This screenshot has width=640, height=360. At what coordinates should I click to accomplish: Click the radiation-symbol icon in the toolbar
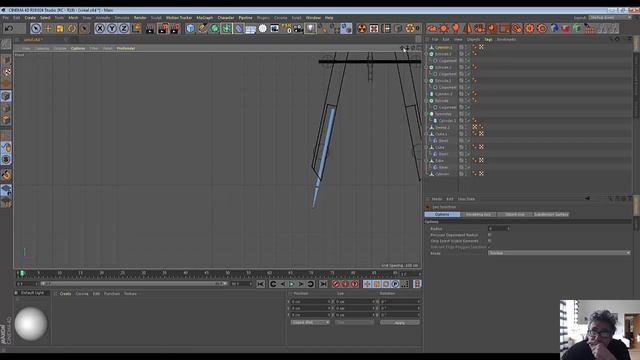click(x=362, y=28)
